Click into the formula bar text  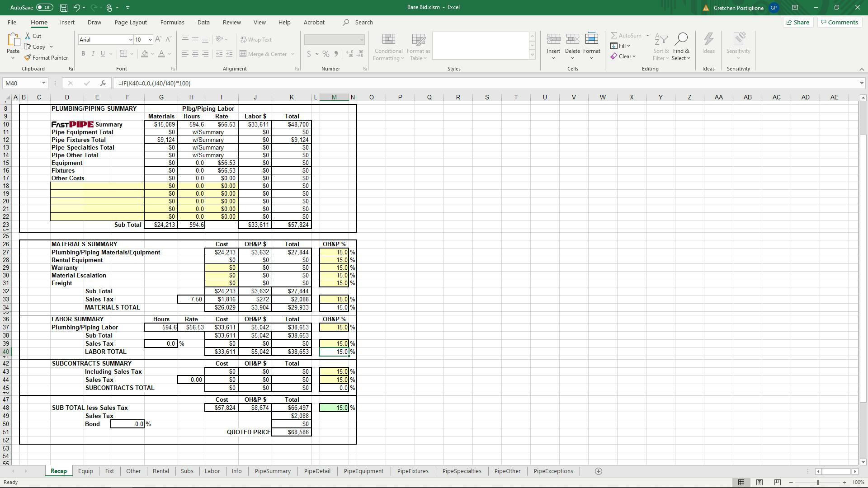(486, 83)
